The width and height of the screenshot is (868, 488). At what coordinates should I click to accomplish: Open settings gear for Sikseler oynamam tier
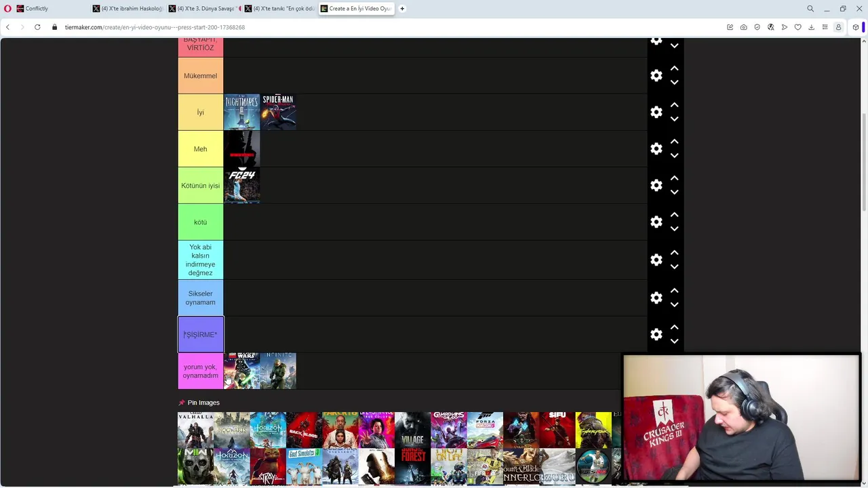pos(656,298)
